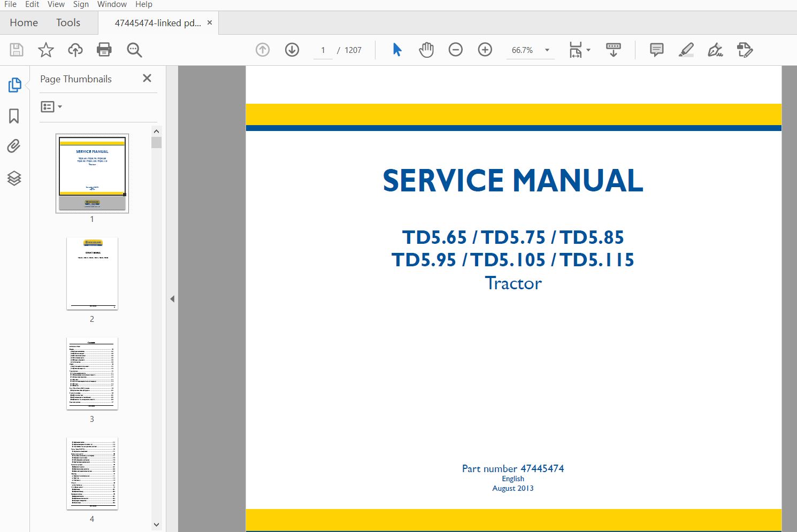Open the View menu
The height and width of the screenshot is (532, 797).
tap(56, 4)
